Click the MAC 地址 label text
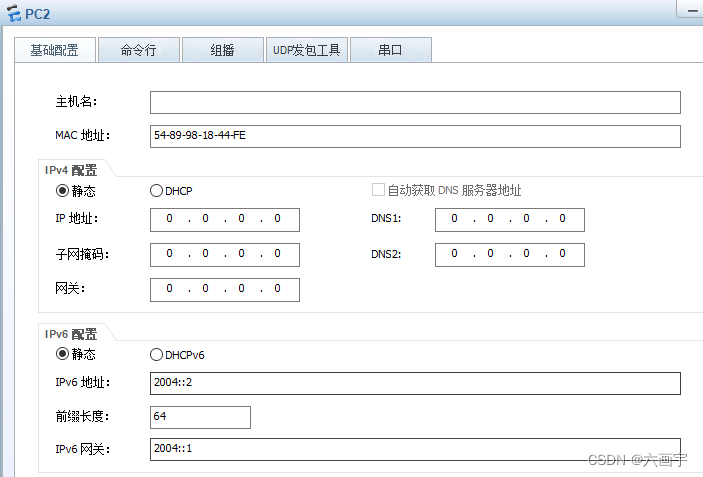This screenshot has width=703, height=477. 82,135
